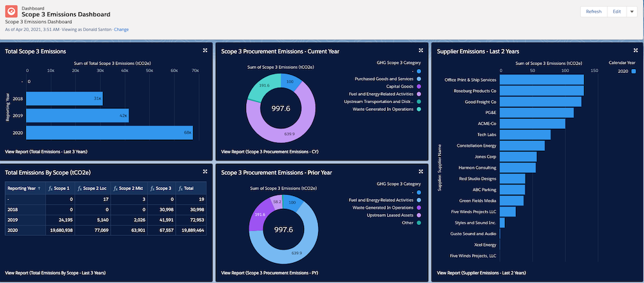The height and width of the screenshot is (283, 644).
Task: Click the Capital Goods legend color dot
Action: (419, 86)
